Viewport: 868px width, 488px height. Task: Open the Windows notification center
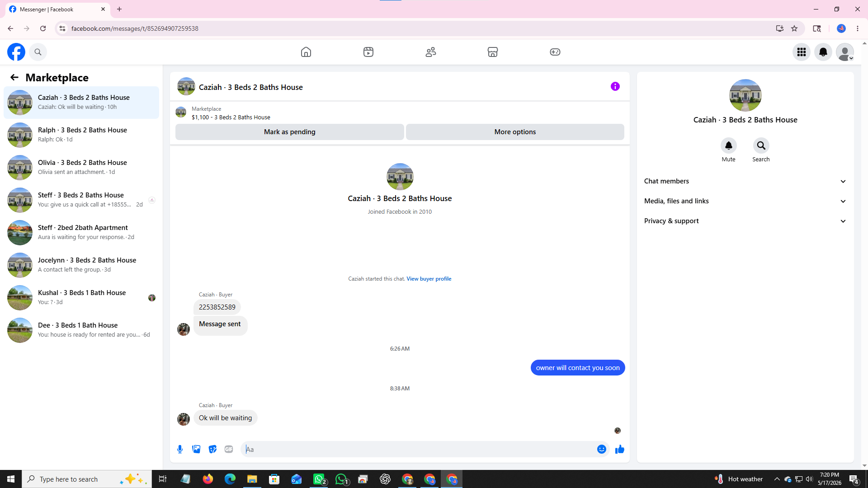point(854,479)
